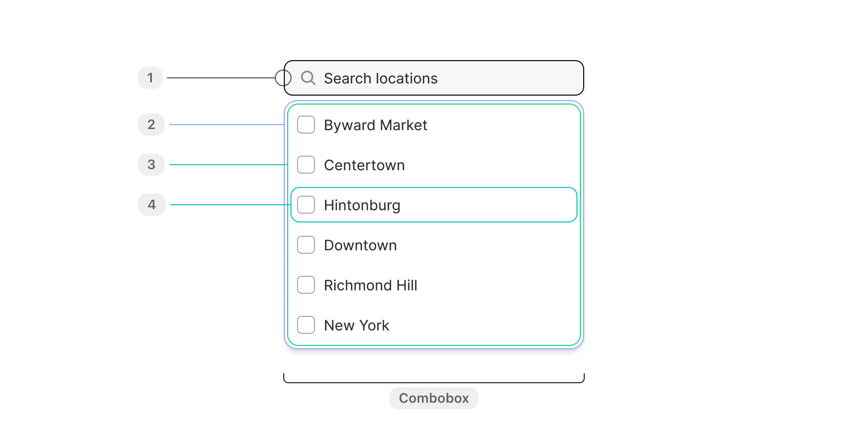Image resolution: width=868 pixels, height=445 pixels.
Task: Enable the Downtown checkbox
Action: [306, 245]
